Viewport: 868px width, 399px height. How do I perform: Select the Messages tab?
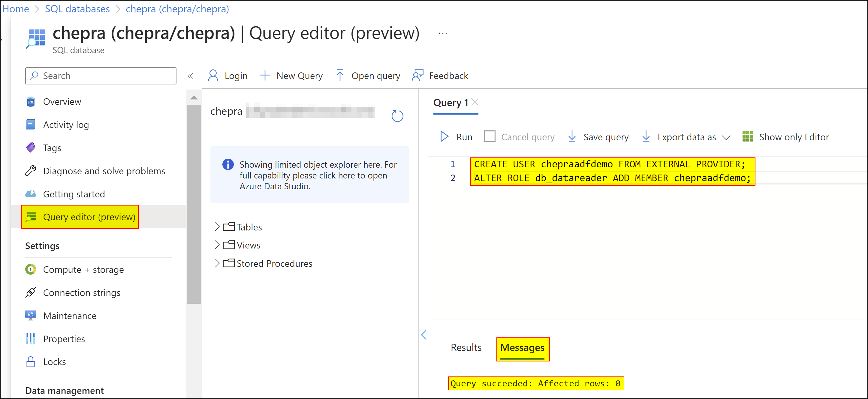point(522,347)
